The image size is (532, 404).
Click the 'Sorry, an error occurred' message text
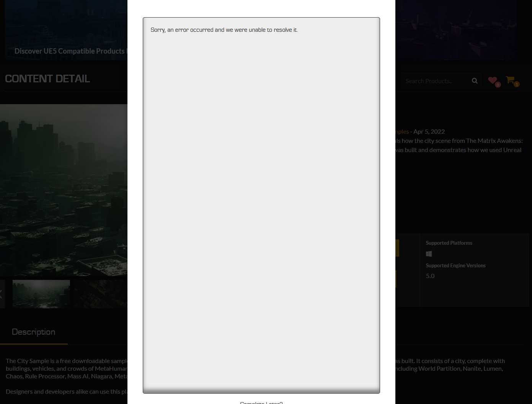pyautogui.click(x=224, y=30)
